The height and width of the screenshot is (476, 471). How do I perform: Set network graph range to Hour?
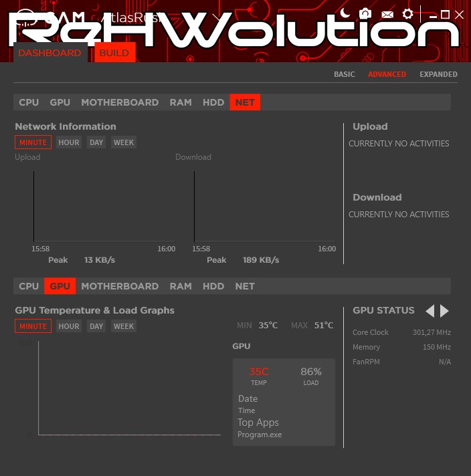pos(69,142)
